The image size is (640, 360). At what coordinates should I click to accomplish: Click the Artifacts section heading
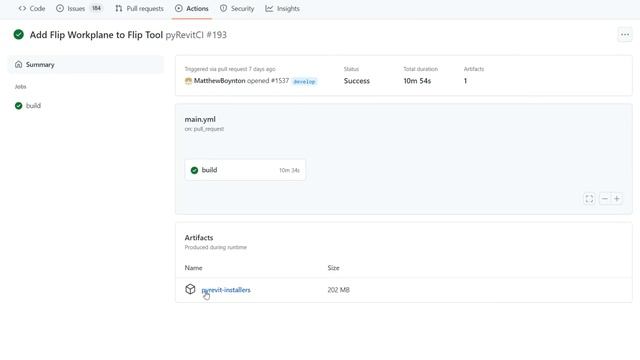click(x=199, y=238)
